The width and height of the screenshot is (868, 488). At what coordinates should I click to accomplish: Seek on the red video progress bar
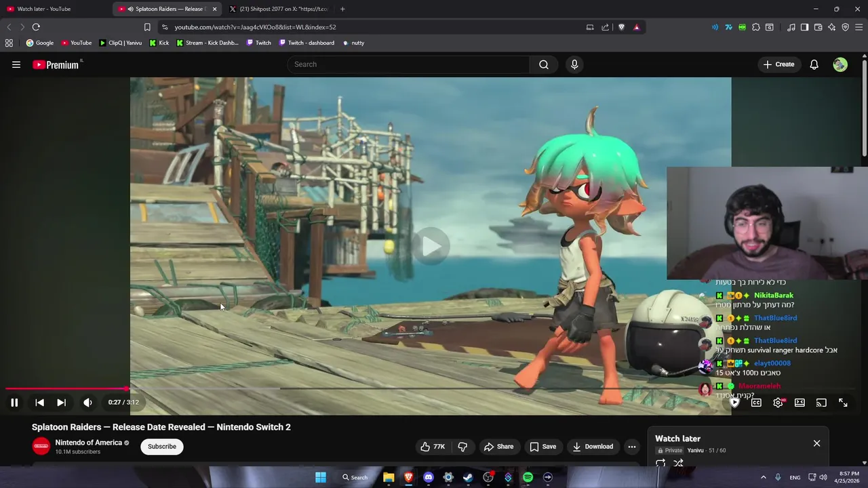click(x=66, y=389)
